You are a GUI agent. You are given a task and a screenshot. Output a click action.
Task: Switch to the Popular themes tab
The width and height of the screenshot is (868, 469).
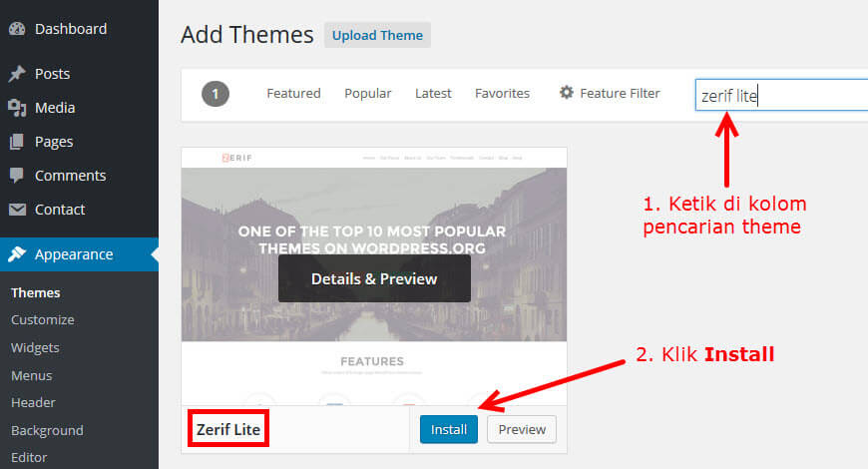pyautogui.click(x=367, y=93)
